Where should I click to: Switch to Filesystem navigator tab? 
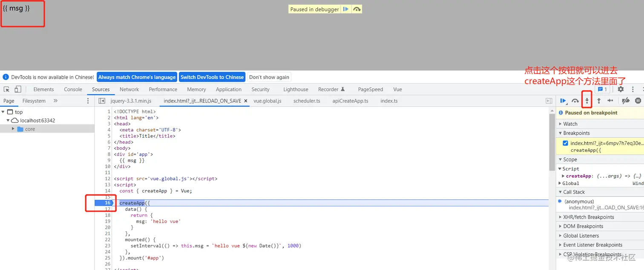[34, 101]
